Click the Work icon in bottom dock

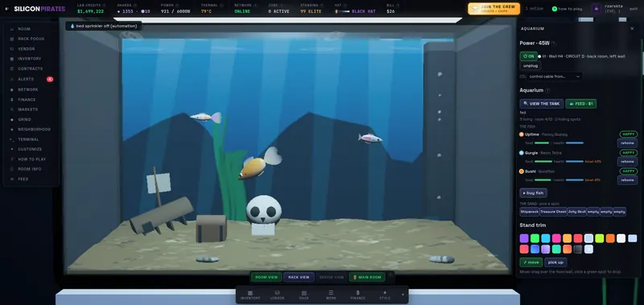coord(331,293)
